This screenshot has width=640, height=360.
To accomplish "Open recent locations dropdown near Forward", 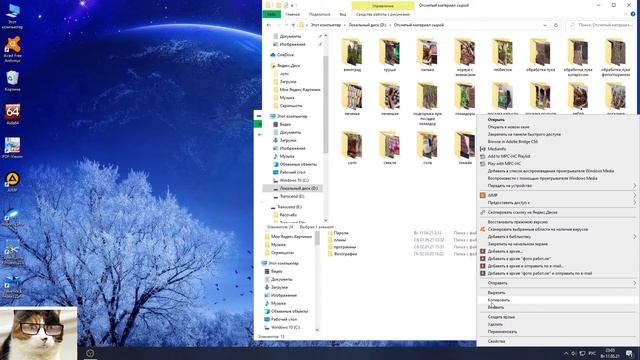I will click(x=286, y=25).
